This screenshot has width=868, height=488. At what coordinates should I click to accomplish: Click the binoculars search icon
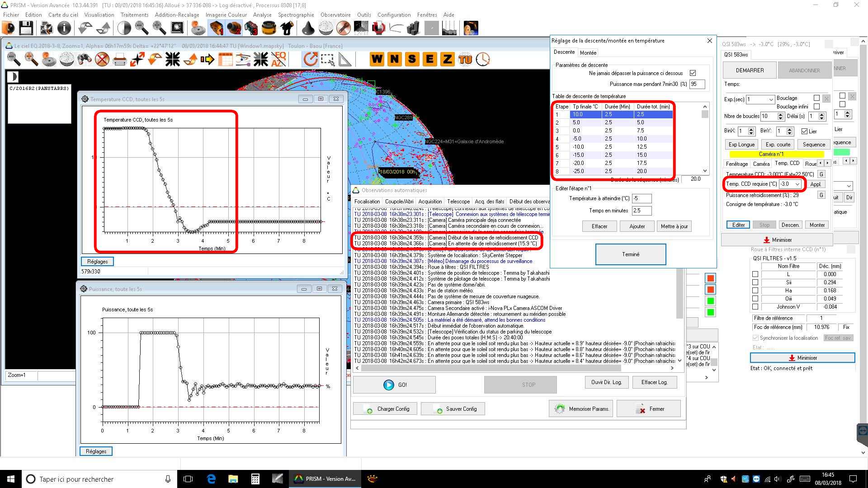pyautogui.click(x=85, y=59)
